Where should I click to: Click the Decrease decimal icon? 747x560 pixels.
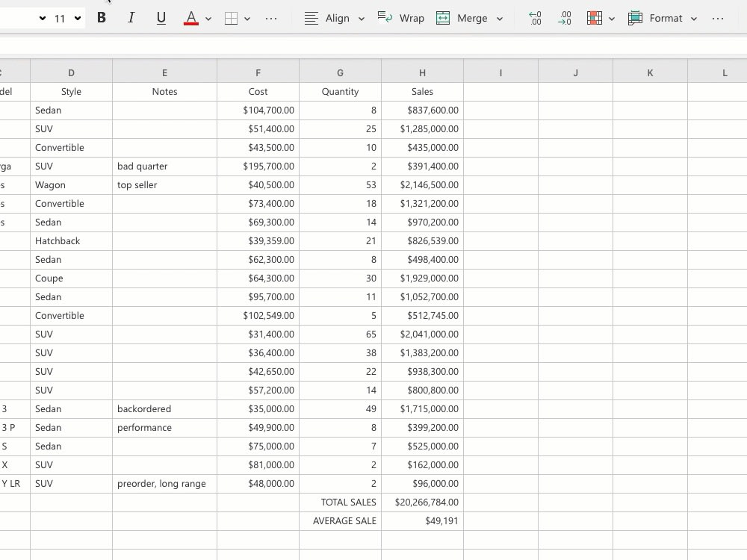tap(535, 18)
